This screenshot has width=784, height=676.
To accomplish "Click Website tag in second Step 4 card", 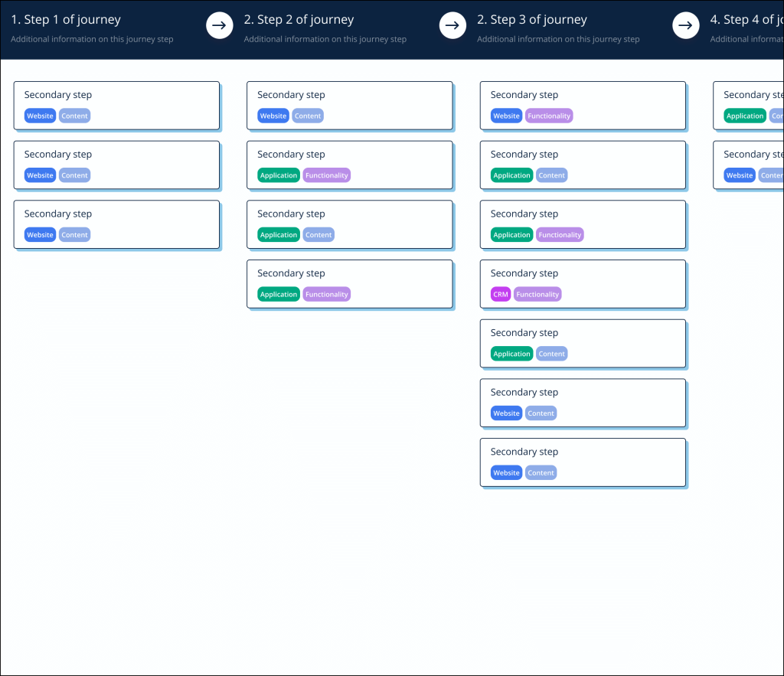I will click(740, 175).
